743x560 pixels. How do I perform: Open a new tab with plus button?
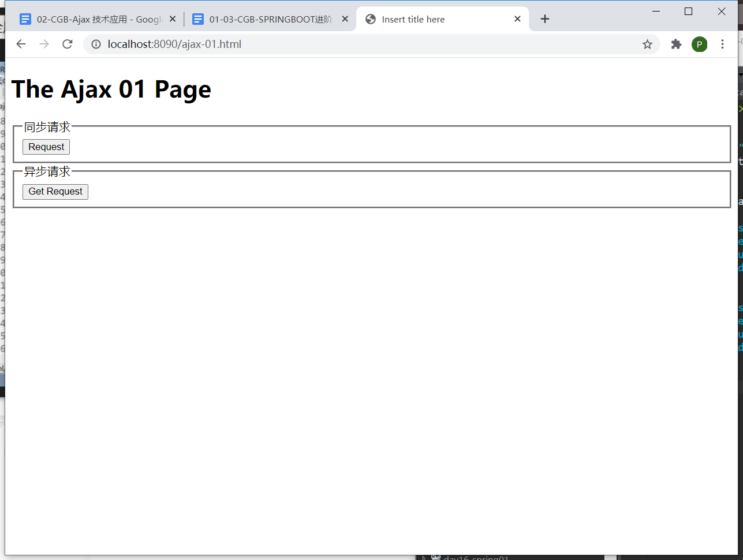pos(545,19)
